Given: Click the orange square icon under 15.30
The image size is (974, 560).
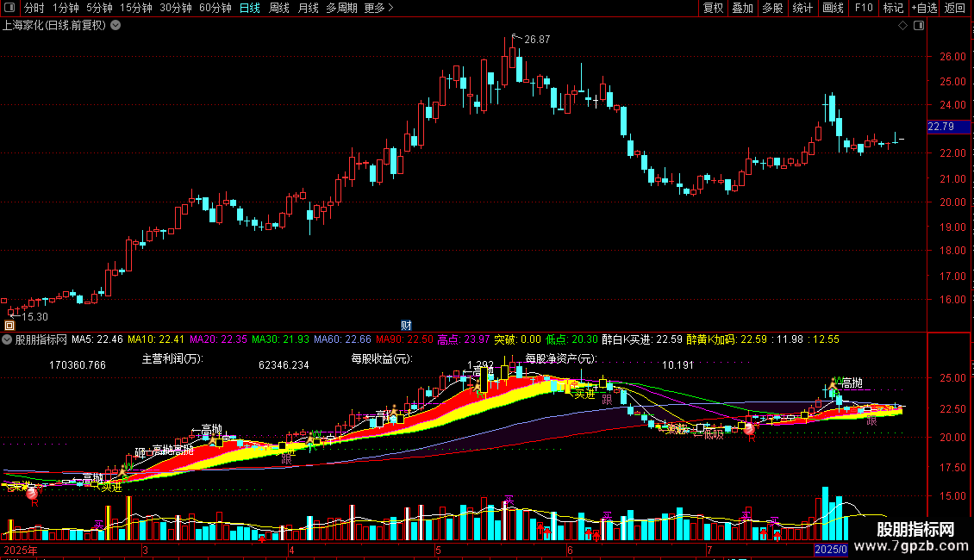Looking at the screenshot, I should (9, 326).
